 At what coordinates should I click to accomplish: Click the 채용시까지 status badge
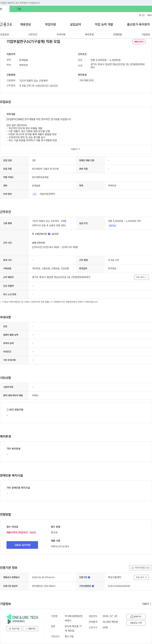[139, 42]
